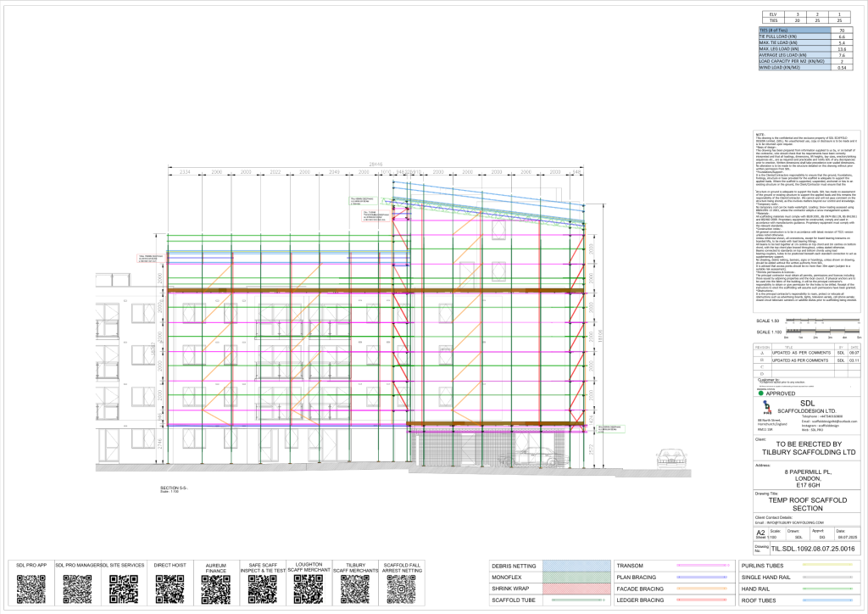Image resolution: width=868 pixels, height=614 pixels.
Task: Click the LOUGHTON SCAFF MERCHANT QR code
Action: [309, 589]
